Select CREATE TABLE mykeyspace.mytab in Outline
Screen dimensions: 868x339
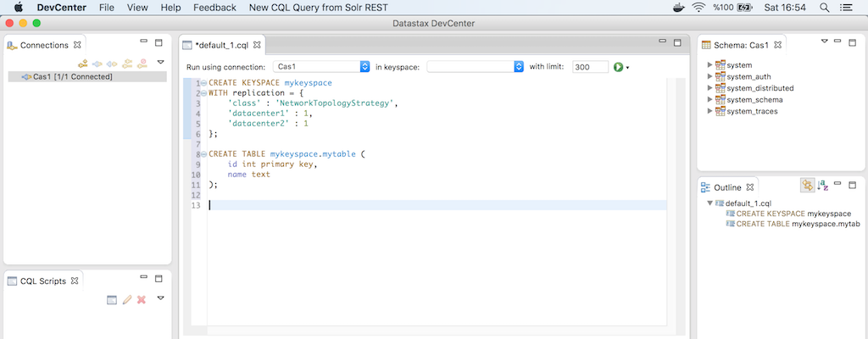(x=798, y=225)
